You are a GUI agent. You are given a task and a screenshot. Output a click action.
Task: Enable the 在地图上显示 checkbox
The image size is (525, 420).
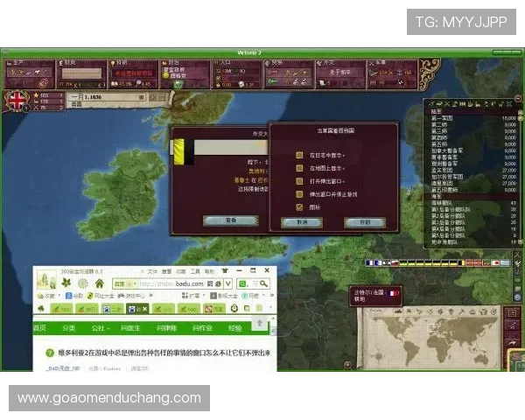(299, 168)
